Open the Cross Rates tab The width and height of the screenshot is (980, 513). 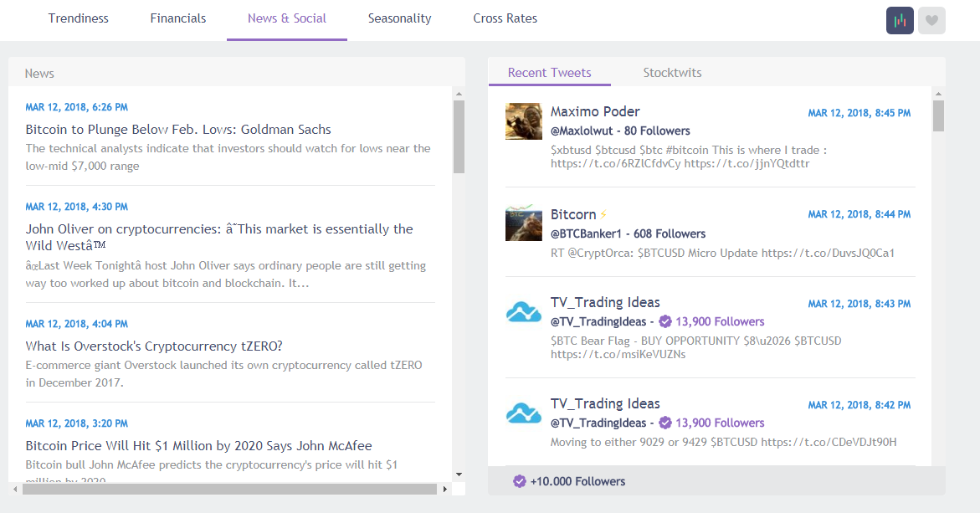click(x=505, y=18)
